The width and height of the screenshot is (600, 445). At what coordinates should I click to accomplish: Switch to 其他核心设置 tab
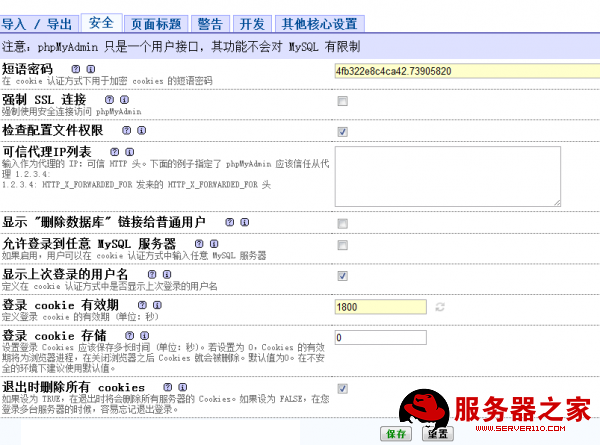click(320, 24)
